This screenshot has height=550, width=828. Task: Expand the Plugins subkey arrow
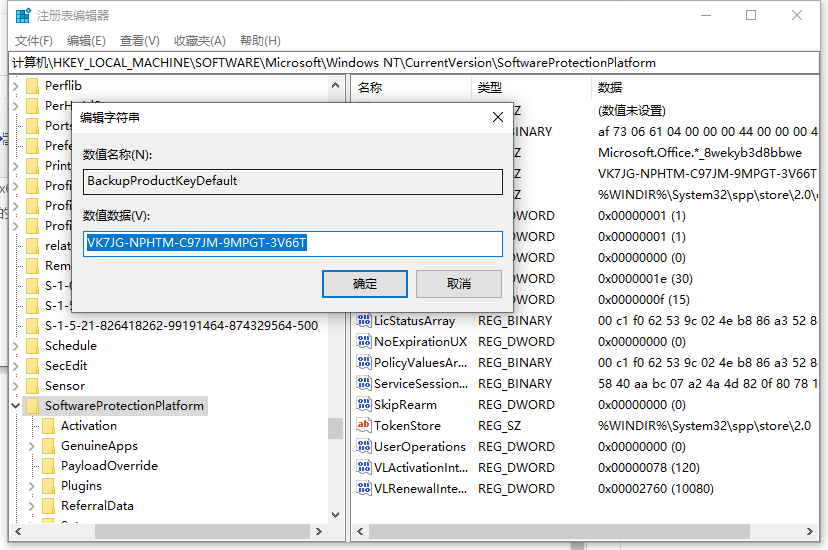coord(31,486)
